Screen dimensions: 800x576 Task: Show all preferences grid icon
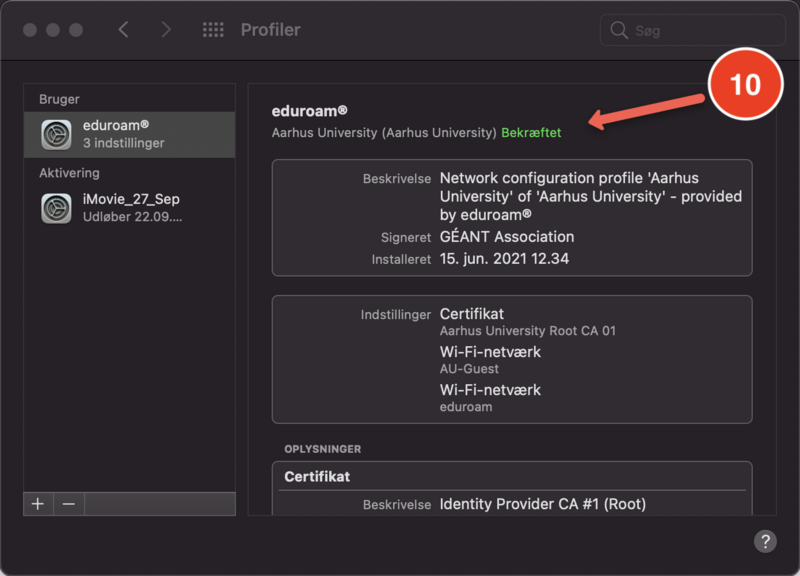point(213,30)
